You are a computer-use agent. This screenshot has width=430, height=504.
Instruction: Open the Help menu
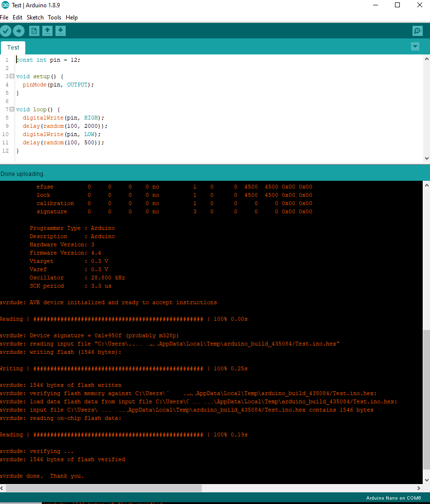72,17
